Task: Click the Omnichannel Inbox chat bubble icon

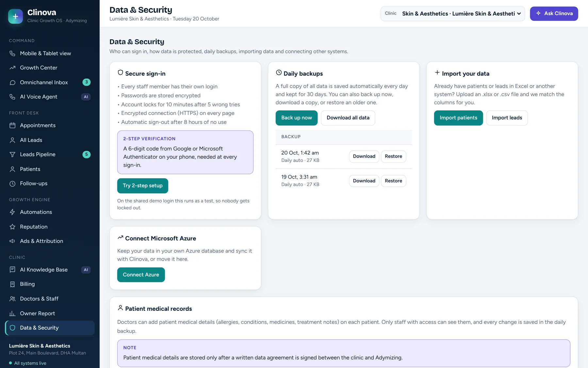Action: pos(12,82)
